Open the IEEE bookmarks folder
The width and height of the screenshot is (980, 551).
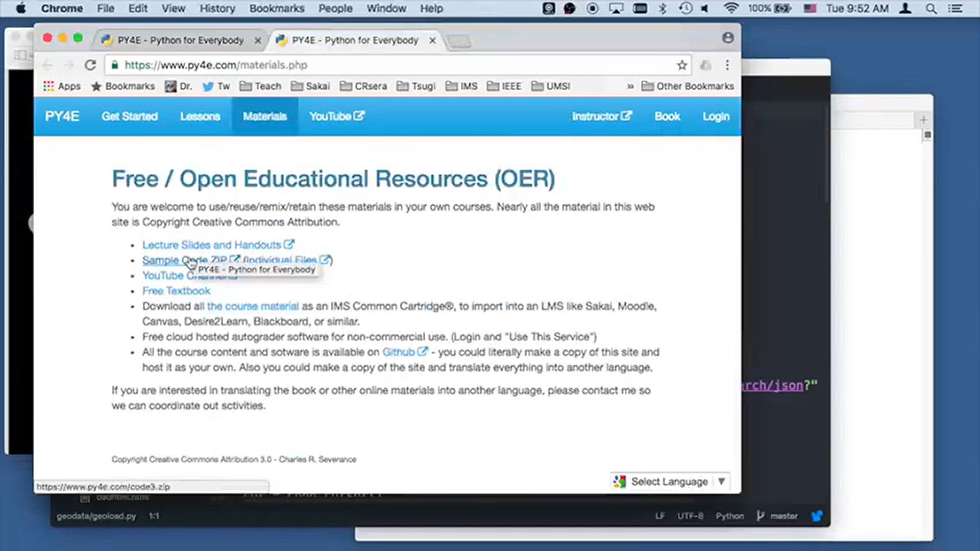coord(504,86)
